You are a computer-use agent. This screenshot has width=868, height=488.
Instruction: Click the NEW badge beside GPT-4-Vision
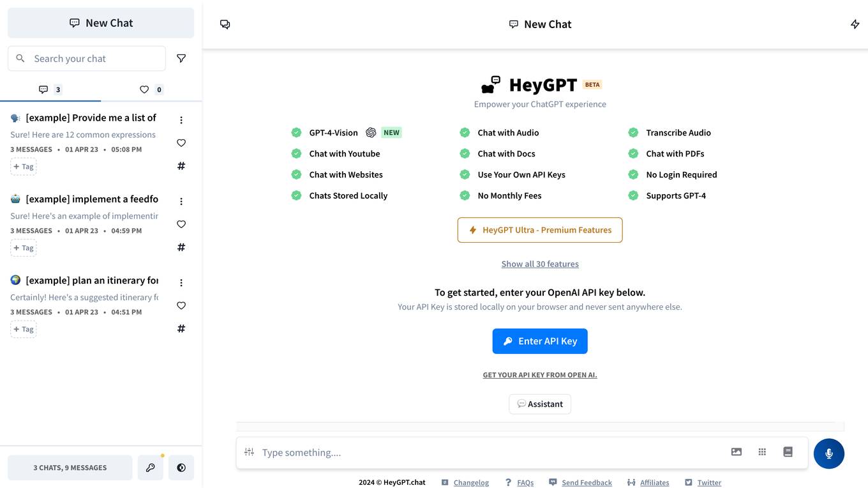[392, 133]
